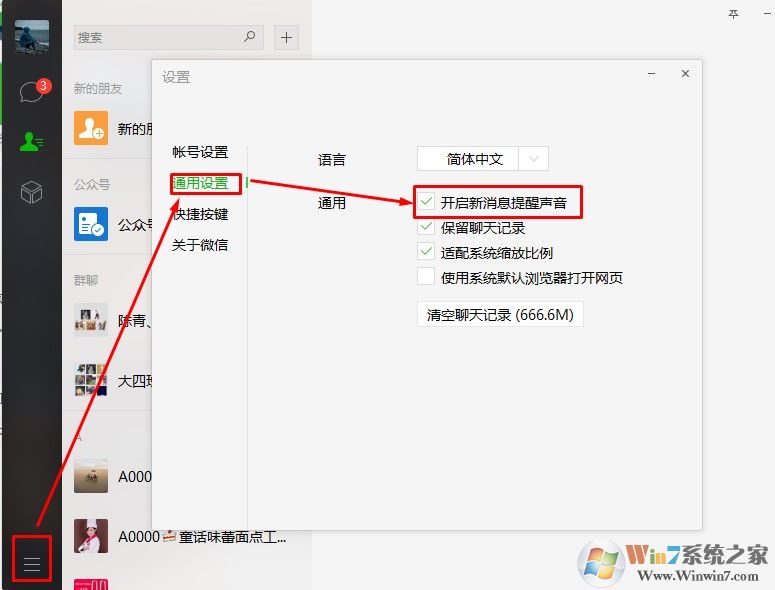Image resolution: width=775 pixels, height=590 pixels.
Task: Open the A000 contact's landscape avatar
Action: click(91, 476)
